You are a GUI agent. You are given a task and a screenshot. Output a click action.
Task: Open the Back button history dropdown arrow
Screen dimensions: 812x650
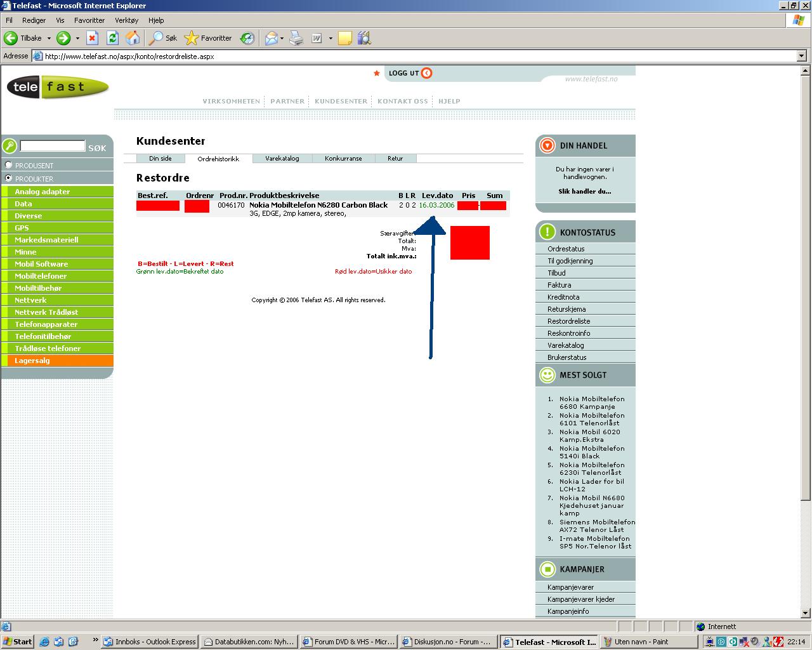click(49, 38)
